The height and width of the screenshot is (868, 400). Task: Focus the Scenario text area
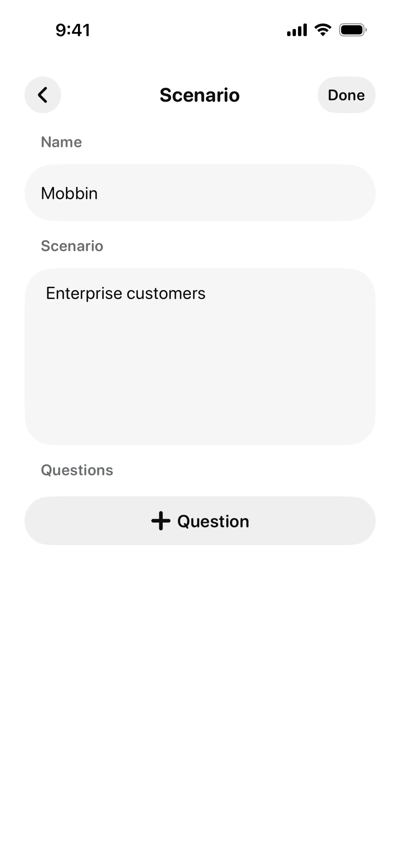click(x=200, y=356)
